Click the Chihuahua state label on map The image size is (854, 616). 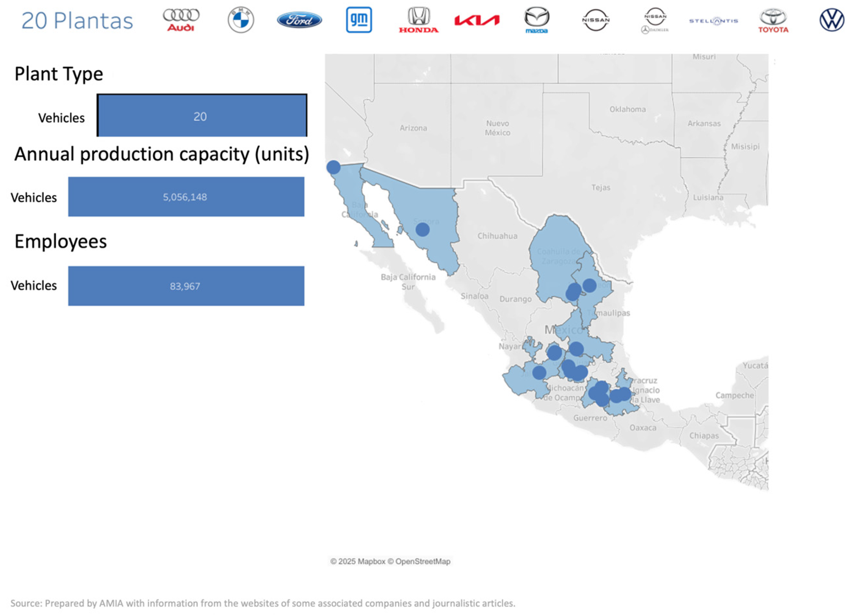coord(497,236)
